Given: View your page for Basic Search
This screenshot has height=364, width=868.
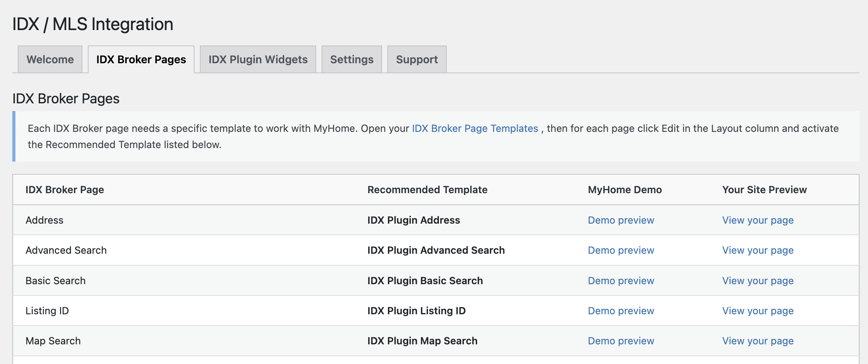Looking at the screenshot, I should click(757, 281).
